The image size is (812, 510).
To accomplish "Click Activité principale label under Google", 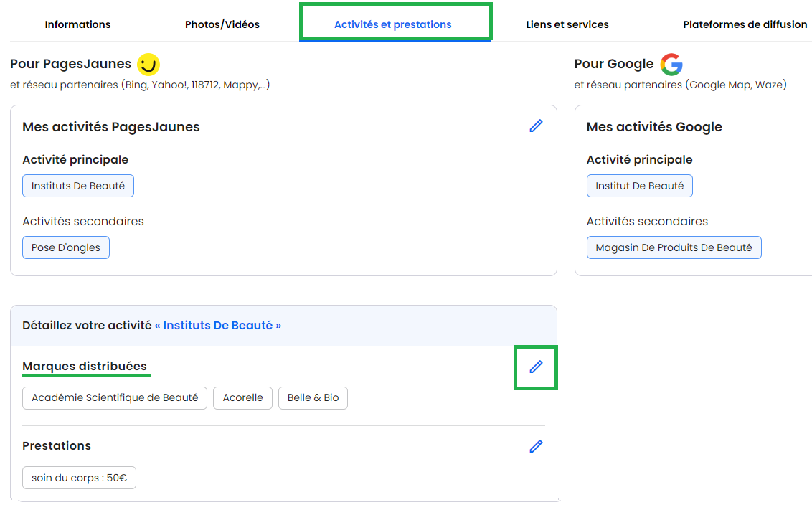I will coord(639,159).
